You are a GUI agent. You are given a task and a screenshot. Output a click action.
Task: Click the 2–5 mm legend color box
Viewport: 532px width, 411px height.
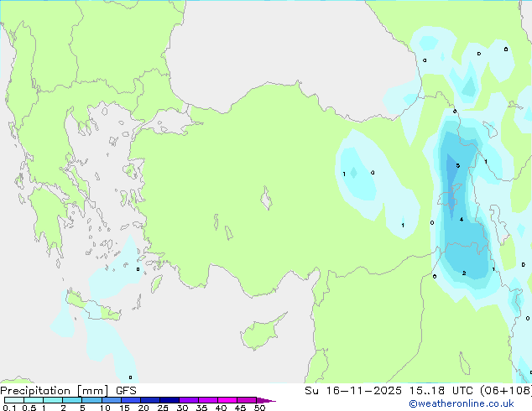click(x=72, y=400)
